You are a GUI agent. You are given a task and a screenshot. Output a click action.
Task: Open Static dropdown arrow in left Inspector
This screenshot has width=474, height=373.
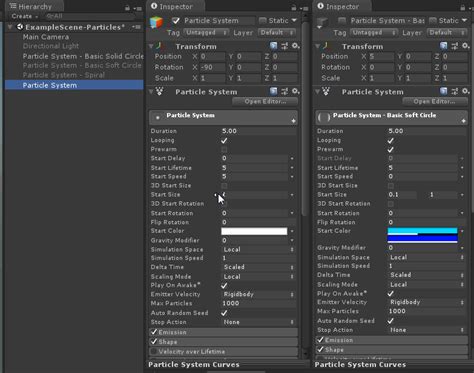coord(294,21)
